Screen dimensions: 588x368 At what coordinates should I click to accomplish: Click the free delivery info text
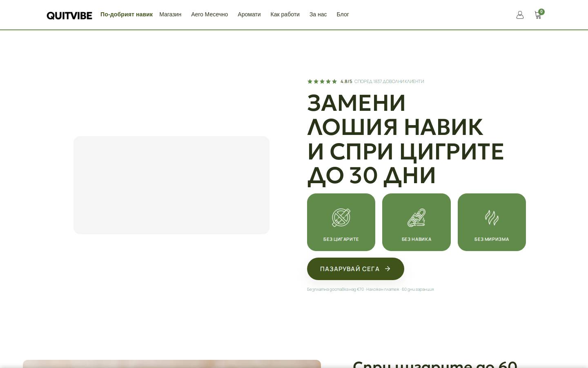point(370,289)
